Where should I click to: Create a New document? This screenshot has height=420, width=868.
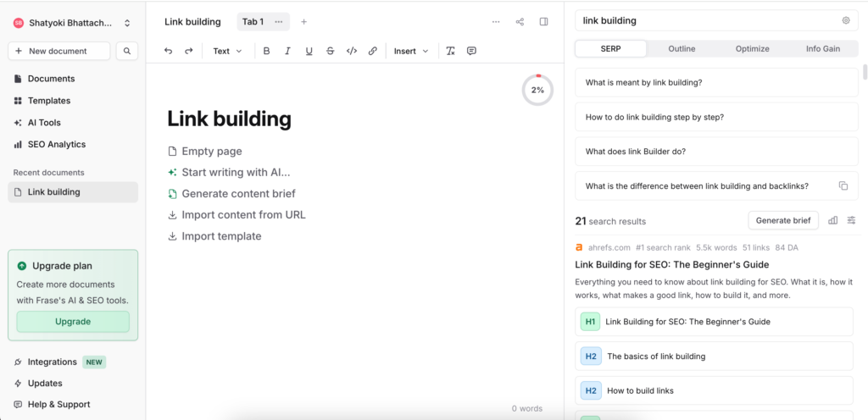59,51
